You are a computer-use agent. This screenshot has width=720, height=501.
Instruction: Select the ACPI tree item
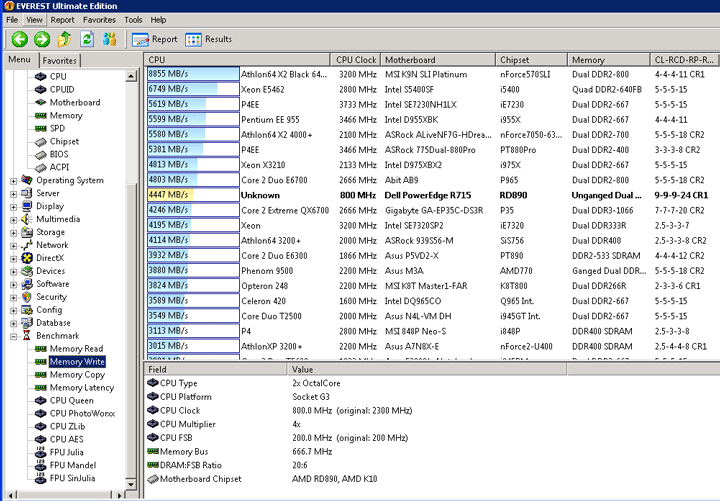tap(59, 167)
